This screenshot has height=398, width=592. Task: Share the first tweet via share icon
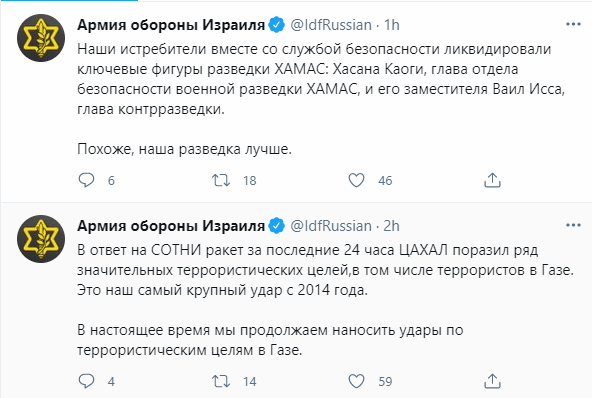click(x=492, y=180)
